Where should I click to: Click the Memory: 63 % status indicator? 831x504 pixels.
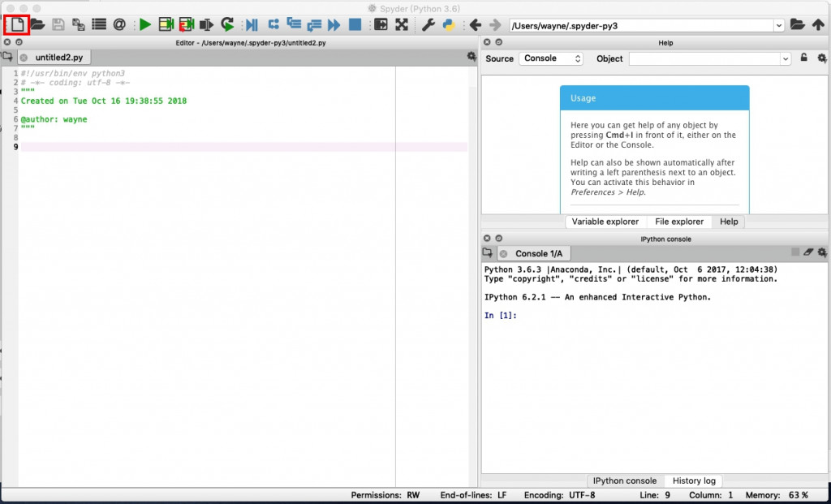777,496
